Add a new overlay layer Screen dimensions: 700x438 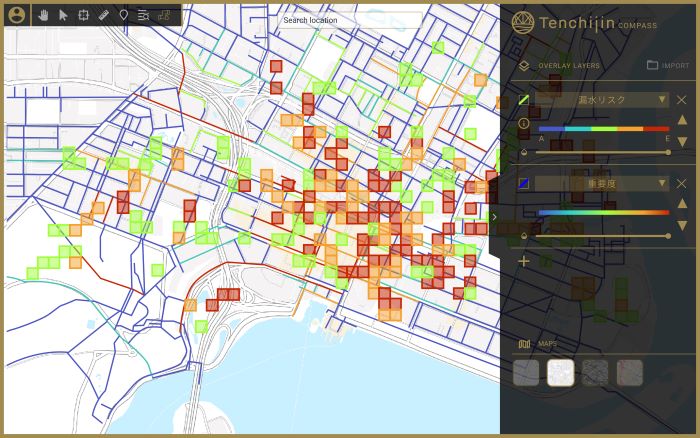(x=523, y=261)
